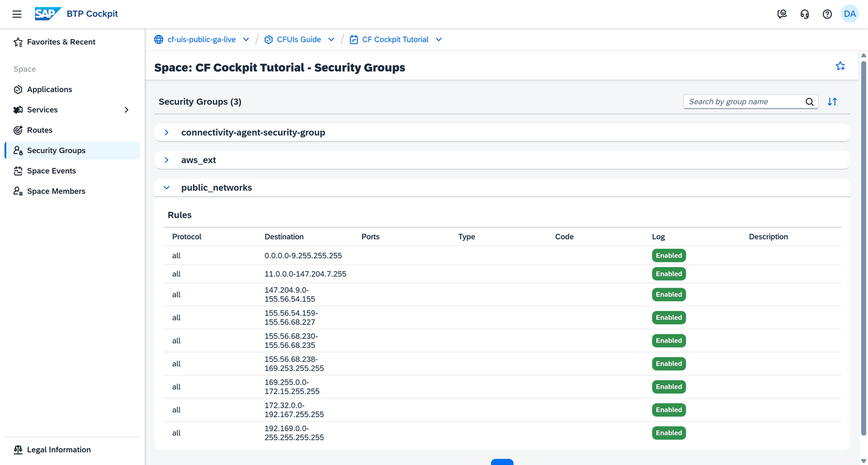Viewport: 868px width, 465px height.
Task: Click Enabled badge for 0.0.0.0 row
Action: tap(669, 256)
